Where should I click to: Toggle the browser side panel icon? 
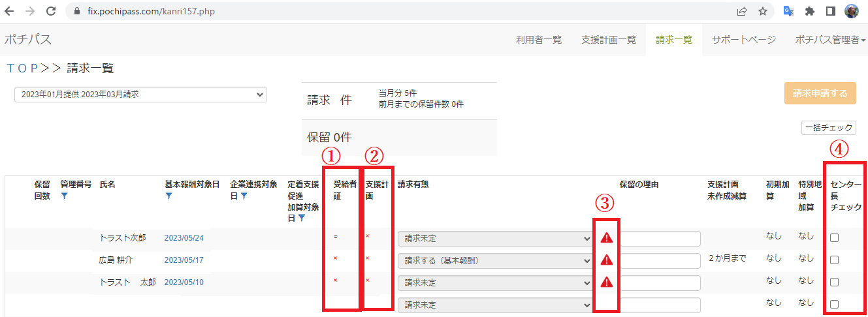(831, 11)
